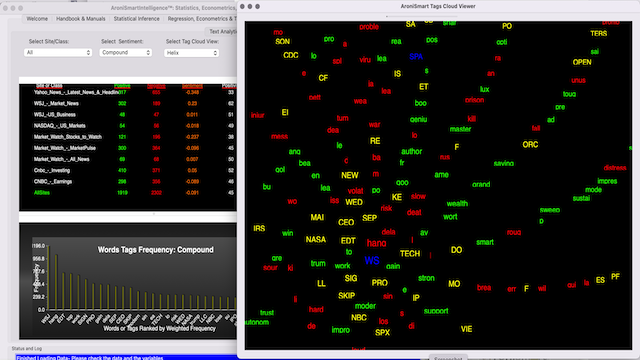Open the Select Site/Class dropdown showing All

point(58,53)
